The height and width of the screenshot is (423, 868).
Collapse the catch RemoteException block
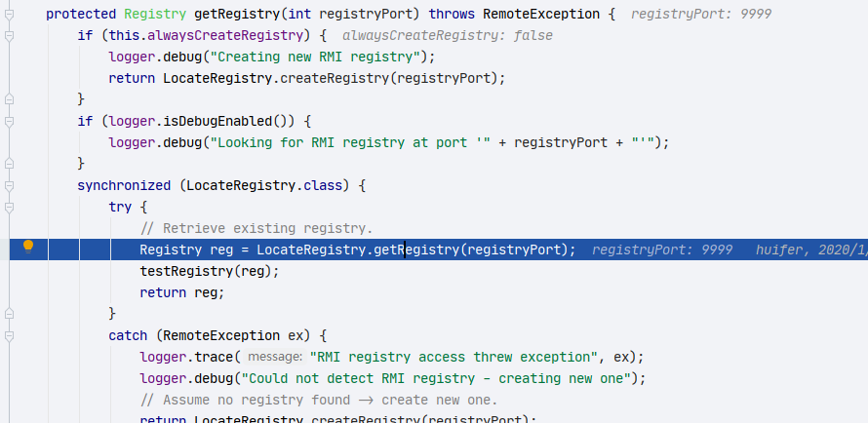(9, 335)
